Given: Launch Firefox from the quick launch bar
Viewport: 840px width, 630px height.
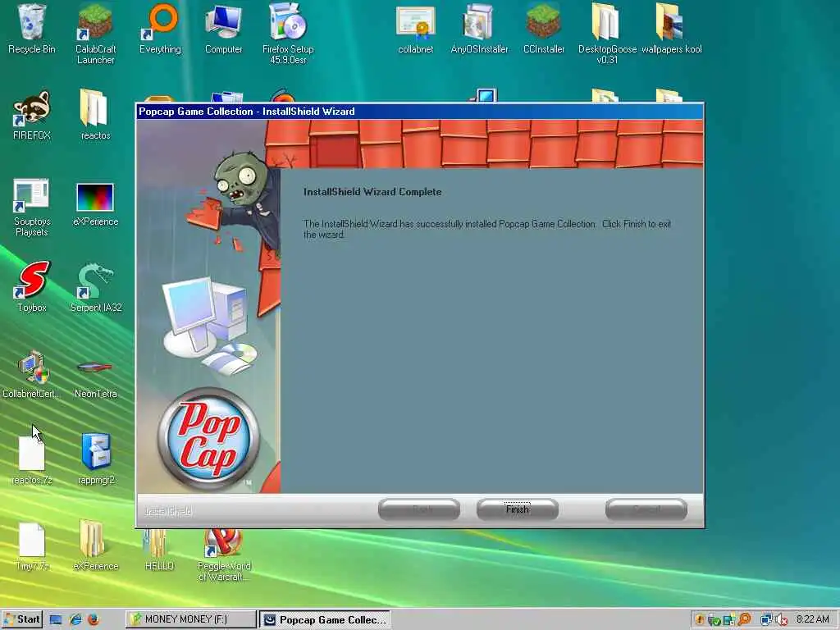Looking at the screenshot, I should [x=94, y=620].
